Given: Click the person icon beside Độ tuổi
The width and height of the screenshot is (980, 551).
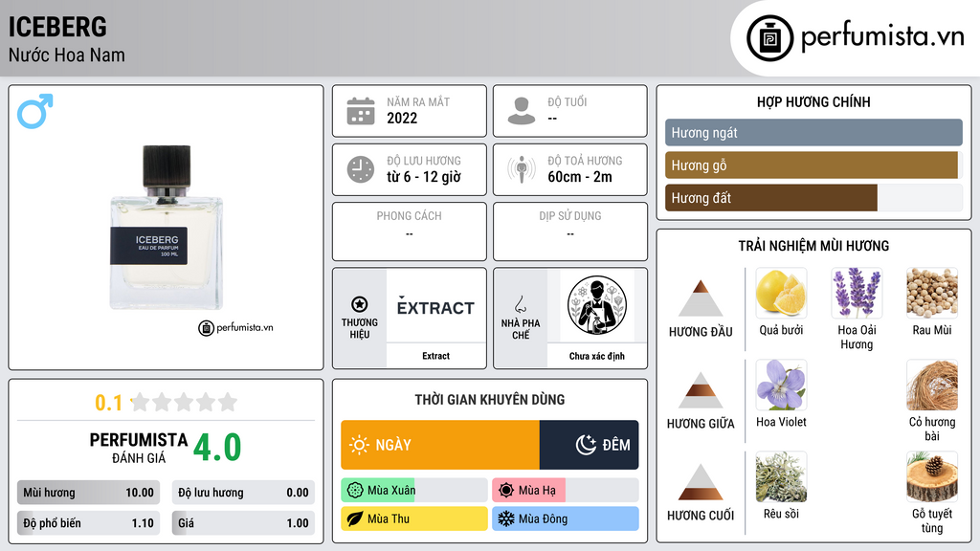Looking at the screenshot, I should [x=522, y=111].
